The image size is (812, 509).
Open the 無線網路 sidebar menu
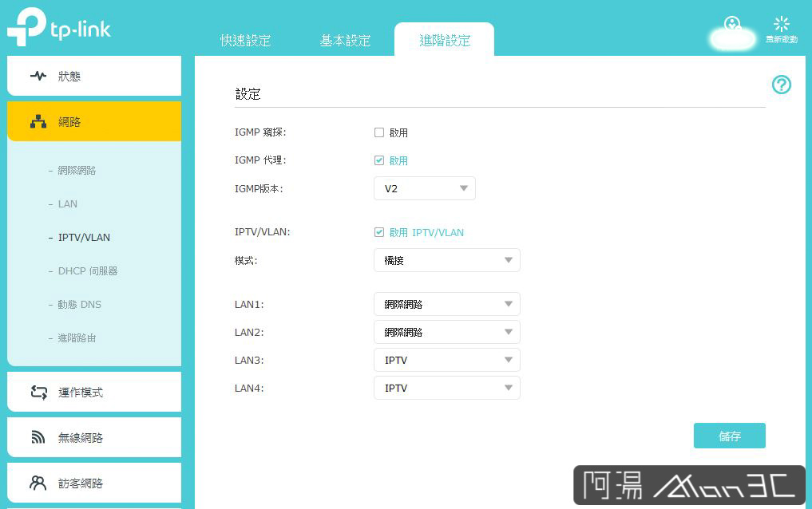click(x=94, y=438)
